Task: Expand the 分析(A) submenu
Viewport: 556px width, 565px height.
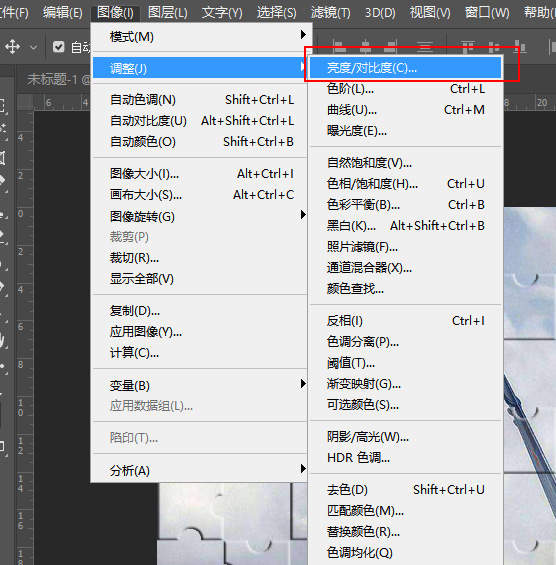Action: click(x=200, y=470)
